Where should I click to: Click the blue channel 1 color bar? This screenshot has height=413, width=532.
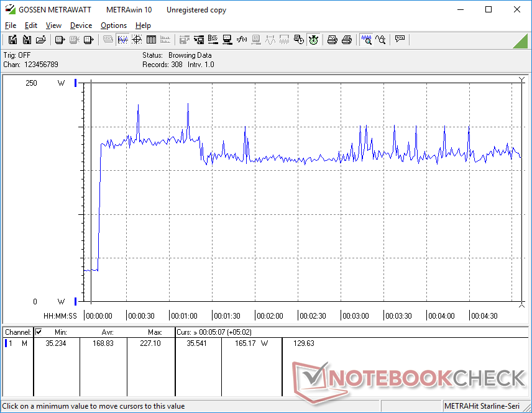pos(6,343)
